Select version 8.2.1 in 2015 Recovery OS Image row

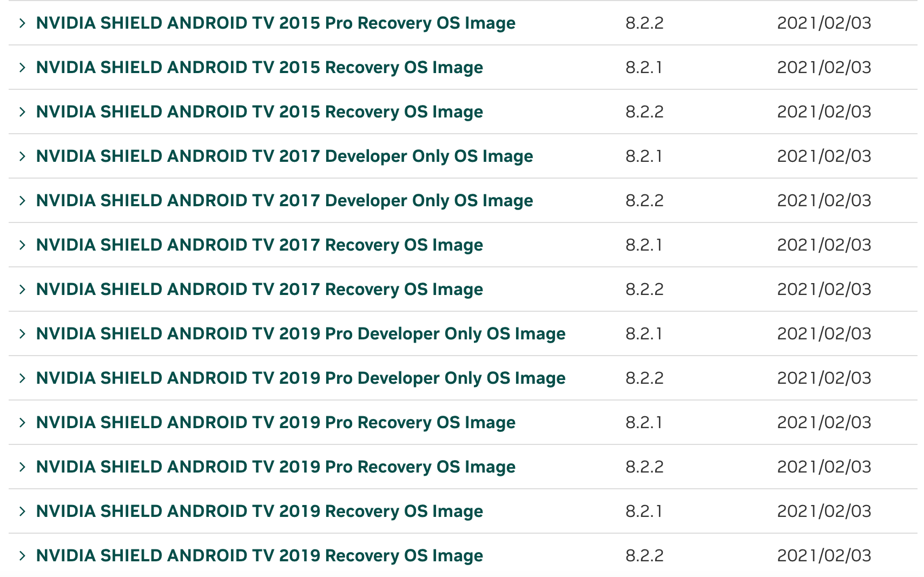[644, 67]
